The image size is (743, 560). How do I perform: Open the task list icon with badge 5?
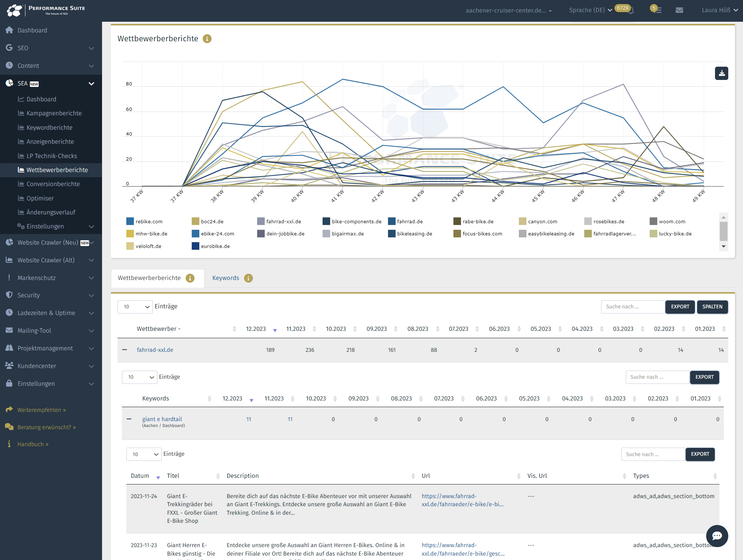[x=658, y=10]
